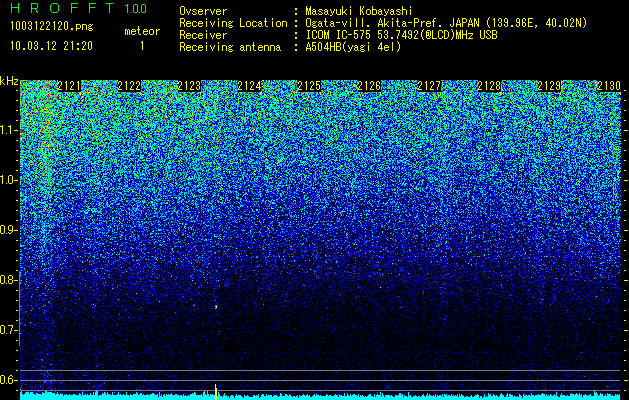Click the 2127 time marker

429,86
